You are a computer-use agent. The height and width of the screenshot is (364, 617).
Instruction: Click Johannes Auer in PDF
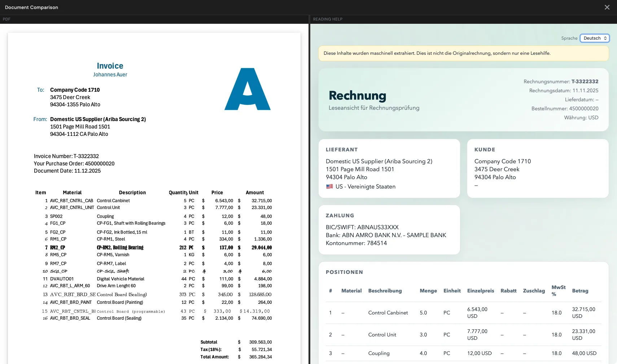[110, 75]
